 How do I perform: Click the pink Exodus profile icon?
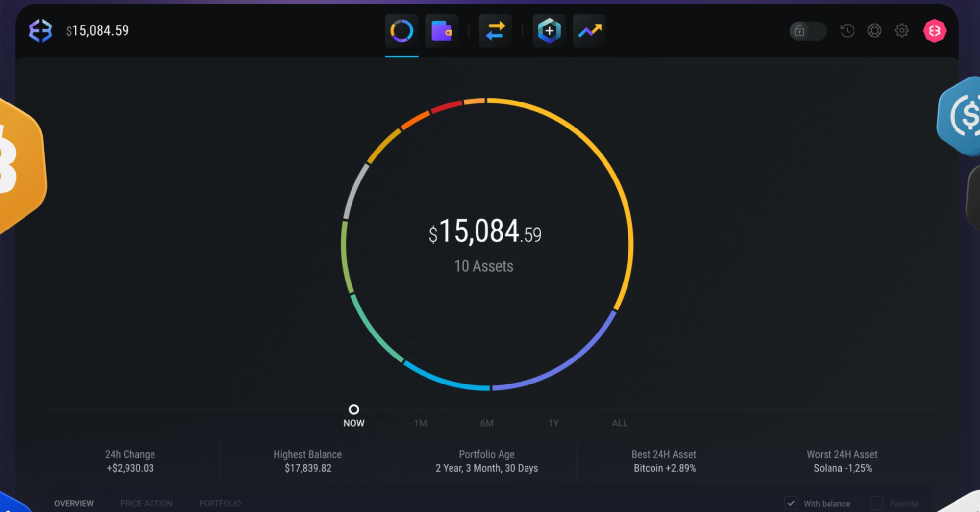[x=934, y=31]
